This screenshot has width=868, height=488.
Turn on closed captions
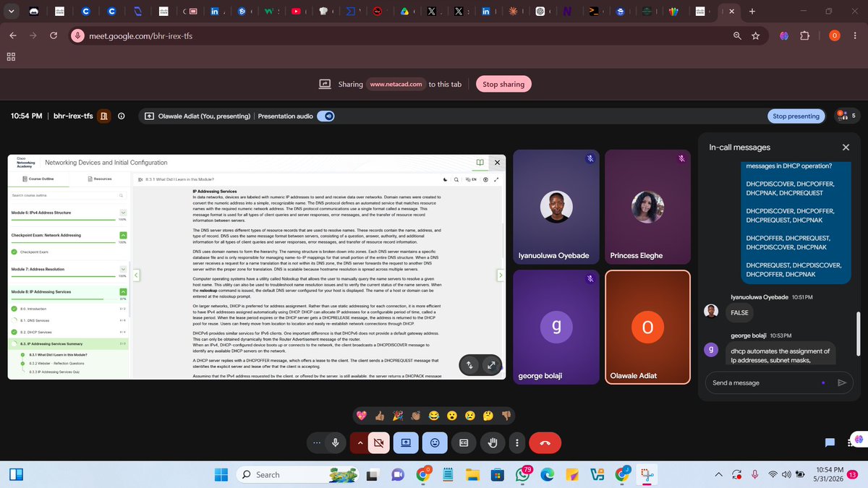pos(464,442)
